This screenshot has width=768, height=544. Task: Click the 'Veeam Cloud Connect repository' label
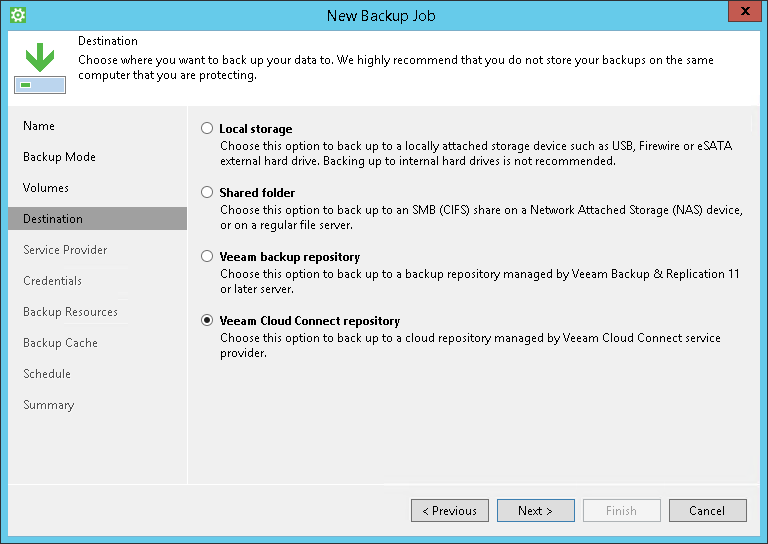[310, 321]
